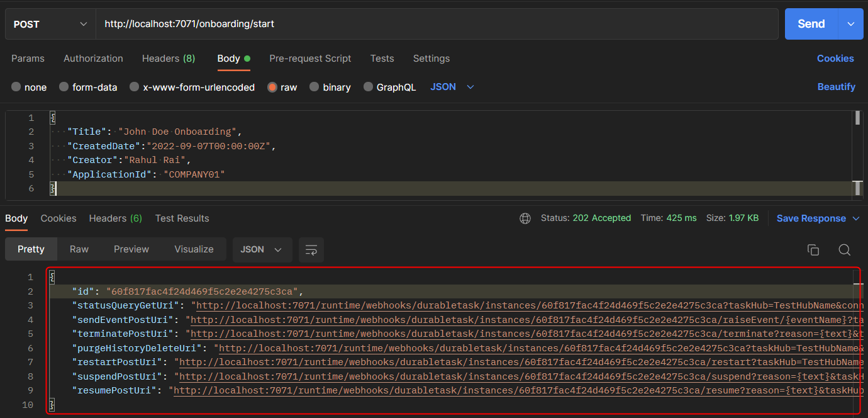The image size is (868, 418).
Task: Copy the response body with the copy icon
Action: [x=813, y=250]
